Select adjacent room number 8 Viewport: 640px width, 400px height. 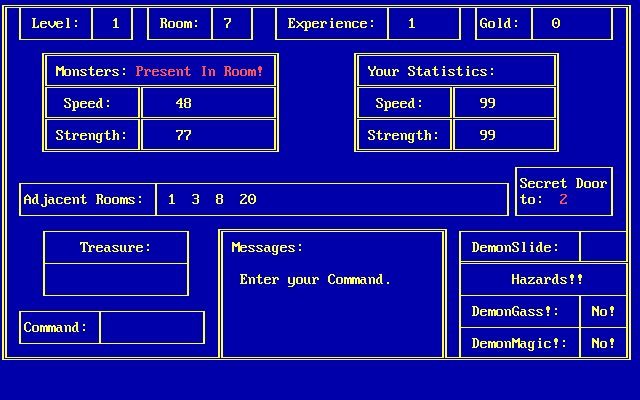(219, 199)
